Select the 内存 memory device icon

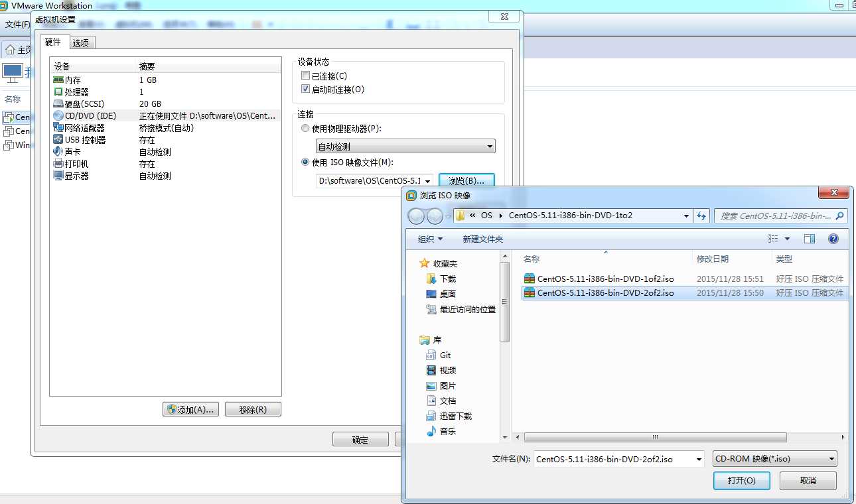58,80
